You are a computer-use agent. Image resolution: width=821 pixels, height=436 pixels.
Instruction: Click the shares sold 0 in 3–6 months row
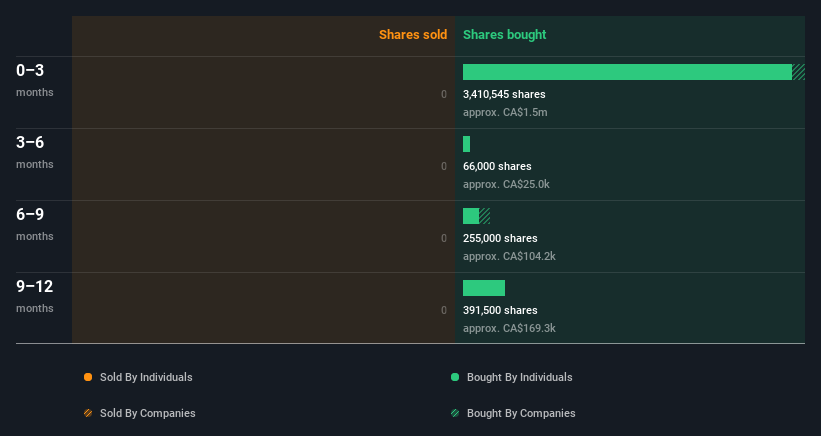click(444, 166)
